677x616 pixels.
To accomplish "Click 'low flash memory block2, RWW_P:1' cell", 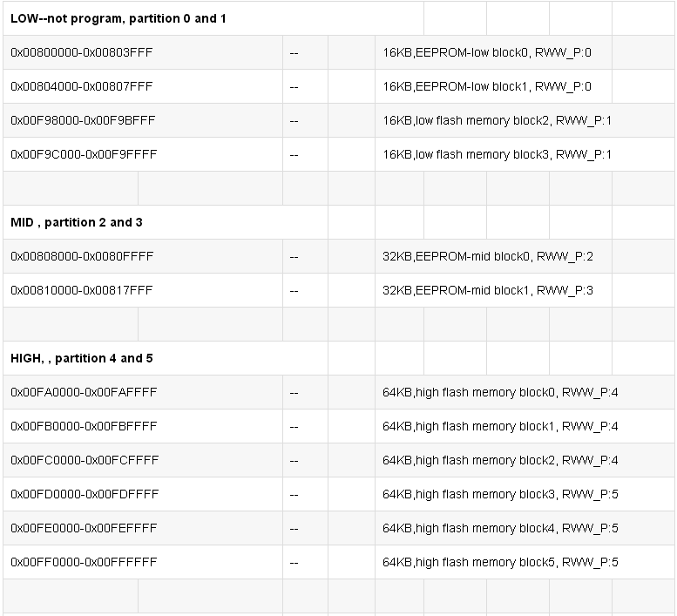I will click(x=497, y=120).
